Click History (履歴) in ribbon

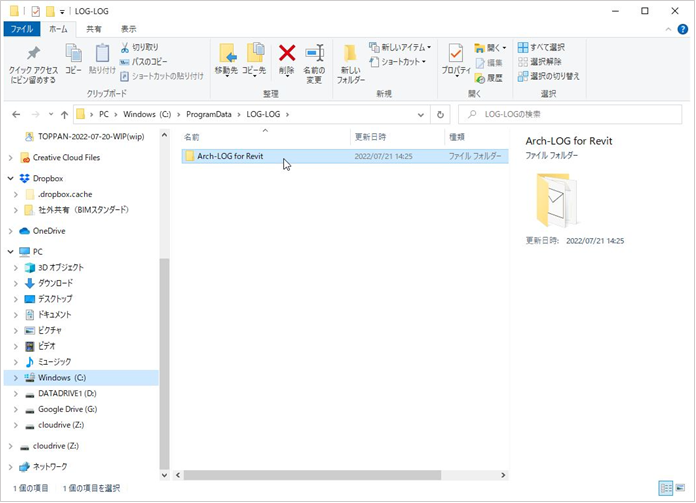click(x=489, y=78)
